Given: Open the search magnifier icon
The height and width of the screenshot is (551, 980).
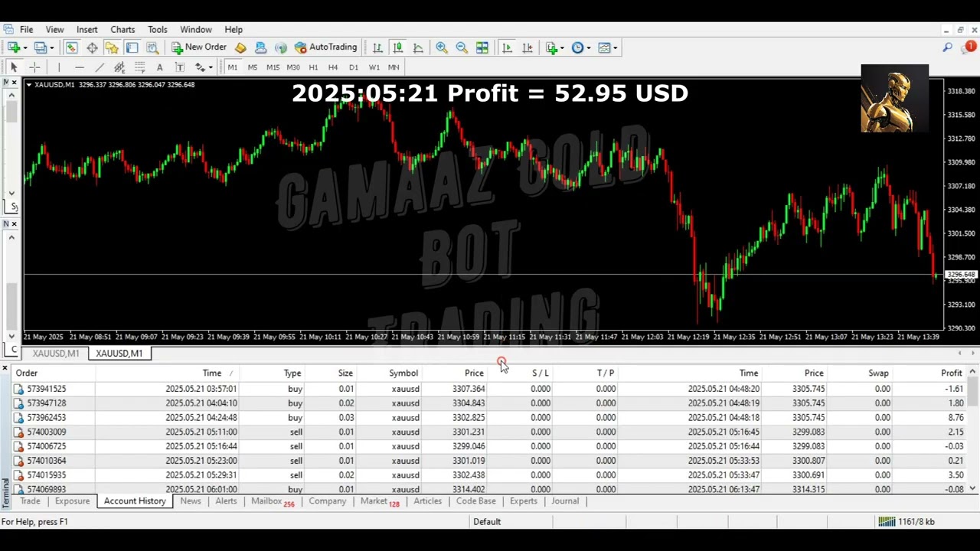Looking at the screenshot, I should (948, 47).
